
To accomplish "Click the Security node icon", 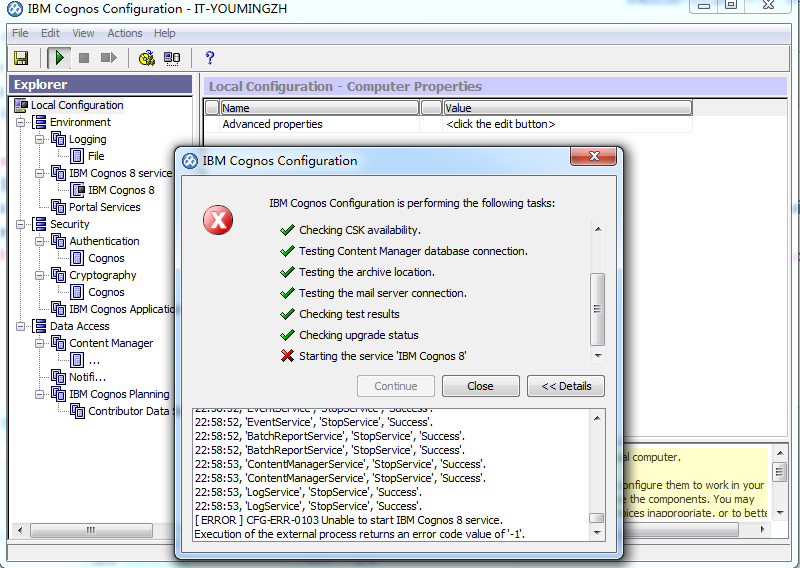I will [39, 224].
